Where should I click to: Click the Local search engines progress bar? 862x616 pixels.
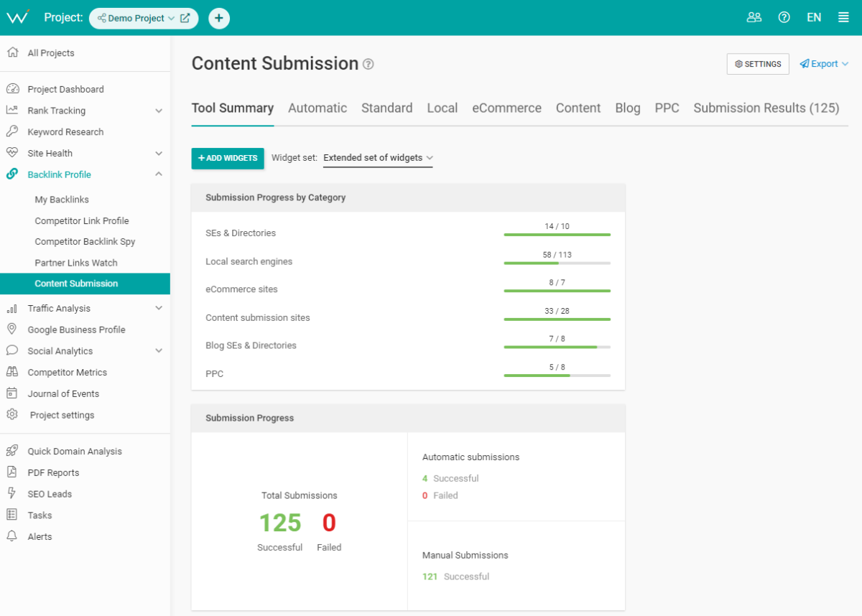click(557, 263)
